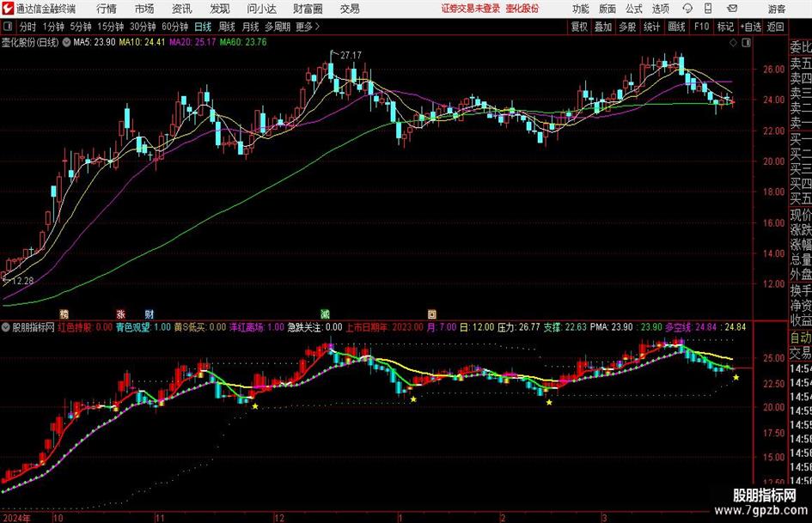The width and height of the screenshot is (812, 523).
Task: Click the 27.17 high price label
Action: 351,55
